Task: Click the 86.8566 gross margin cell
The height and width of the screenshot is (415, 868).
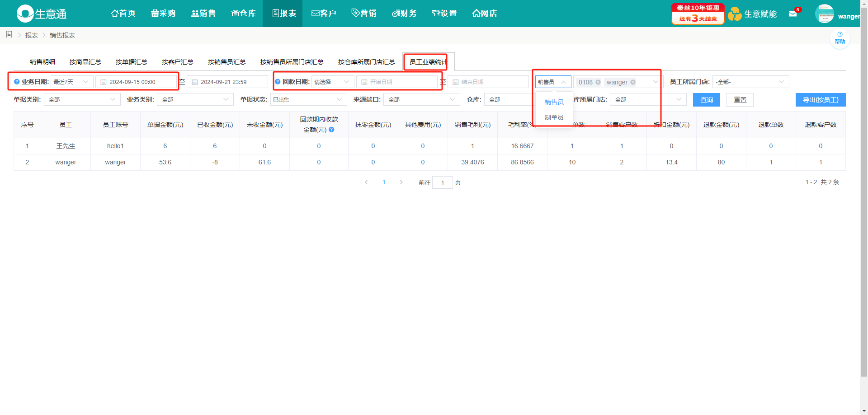Action: click(x=522, y=162)
